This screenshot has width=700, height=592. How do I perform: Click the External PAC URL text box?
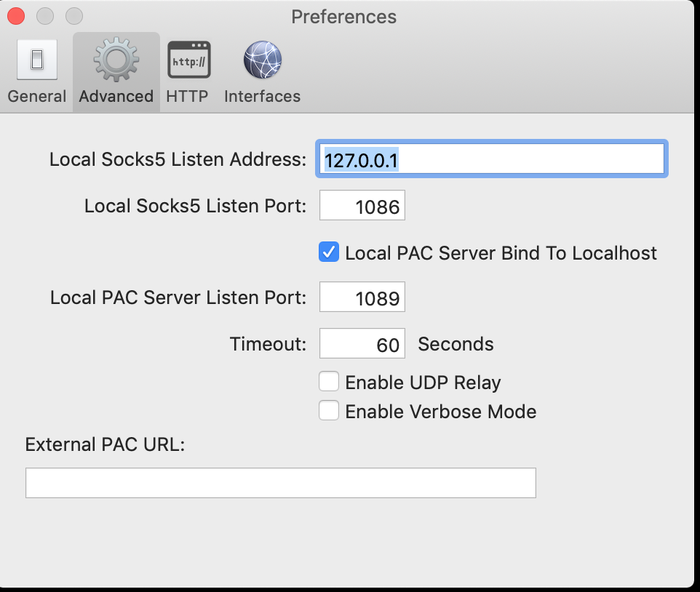point(280,483)
